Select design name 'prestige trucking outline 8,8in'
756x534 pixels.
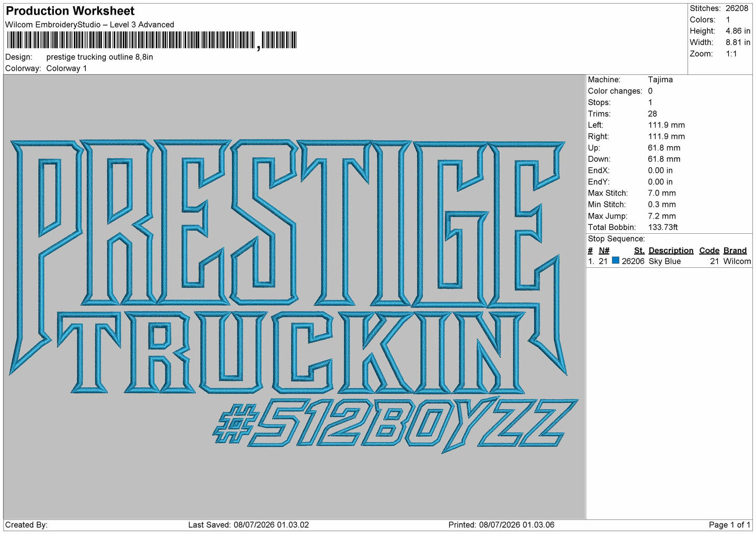[x=99, y=57]
